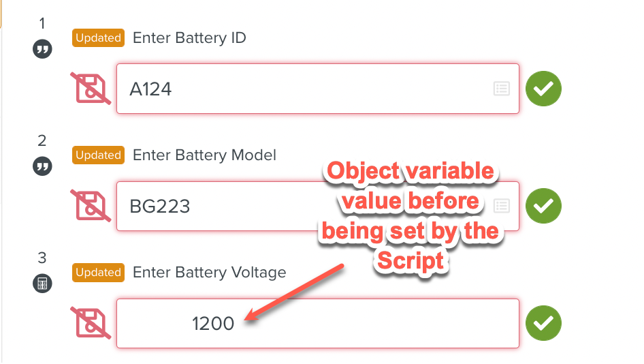Click unsaved icon beside Battery Voltage field

91,323
